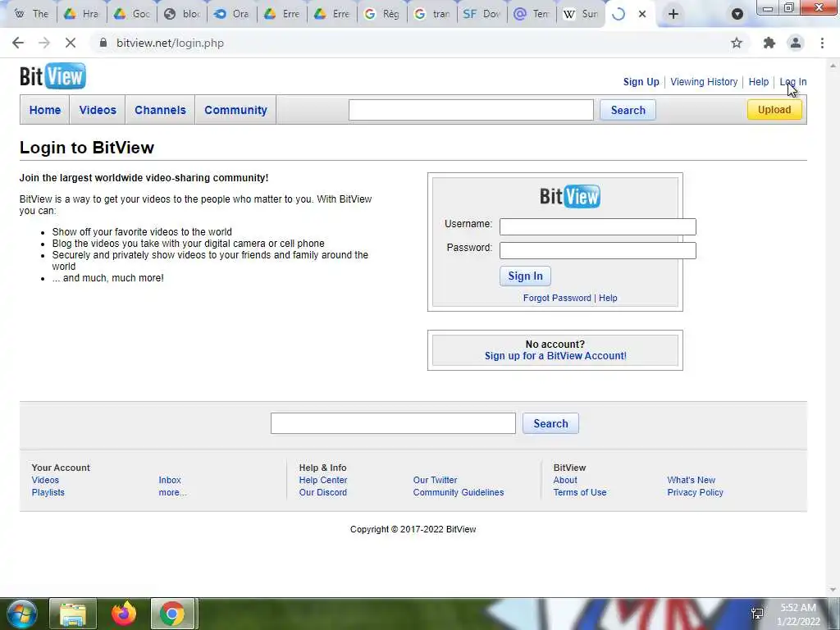840x630 pixels.
Task: Open File Explorer from the taskbar
Action: [73, 614]
